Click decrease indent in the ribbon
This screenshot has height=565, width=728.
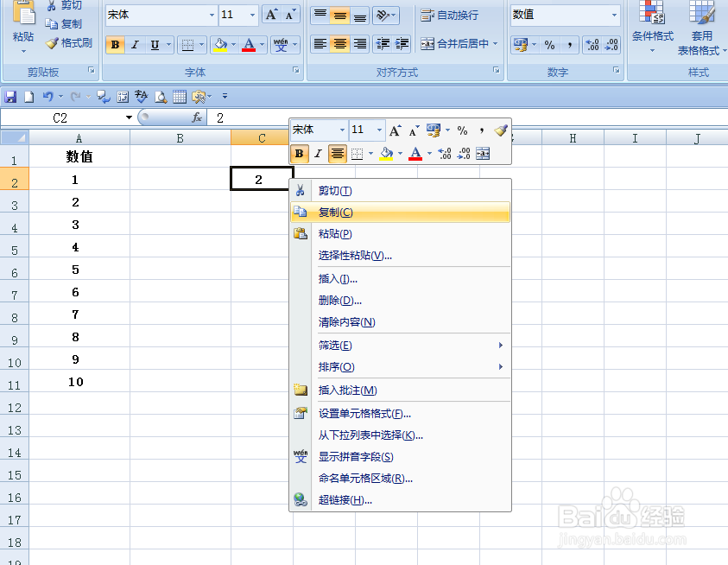click(x=383, y=44)
